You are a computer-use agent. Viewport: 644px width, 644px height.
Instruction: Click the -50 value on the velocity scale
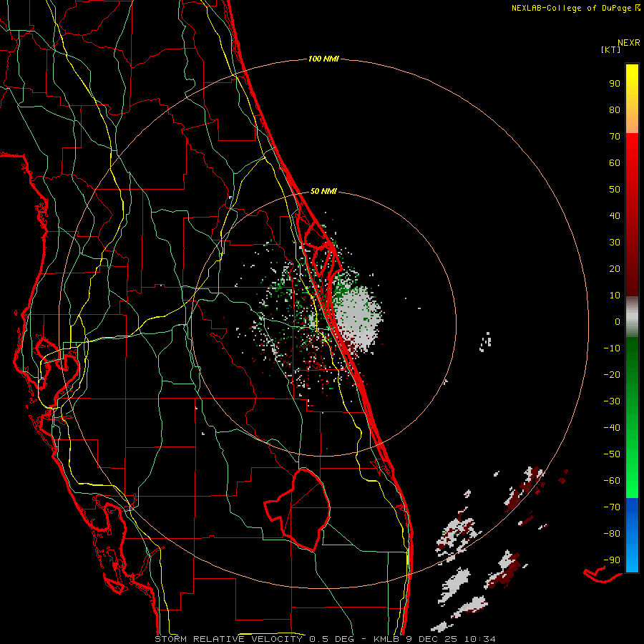point(612,454)
